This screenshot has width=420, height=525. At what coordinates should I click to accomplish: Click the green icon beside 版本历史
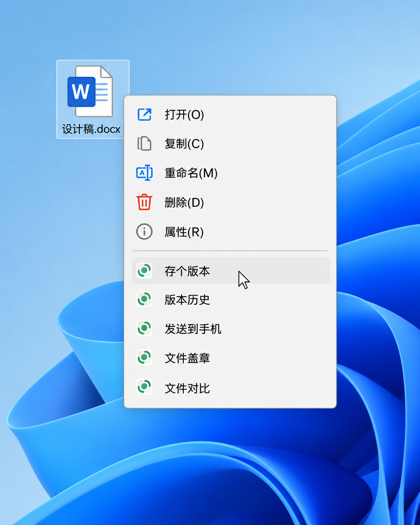click(x=144, y=300)
